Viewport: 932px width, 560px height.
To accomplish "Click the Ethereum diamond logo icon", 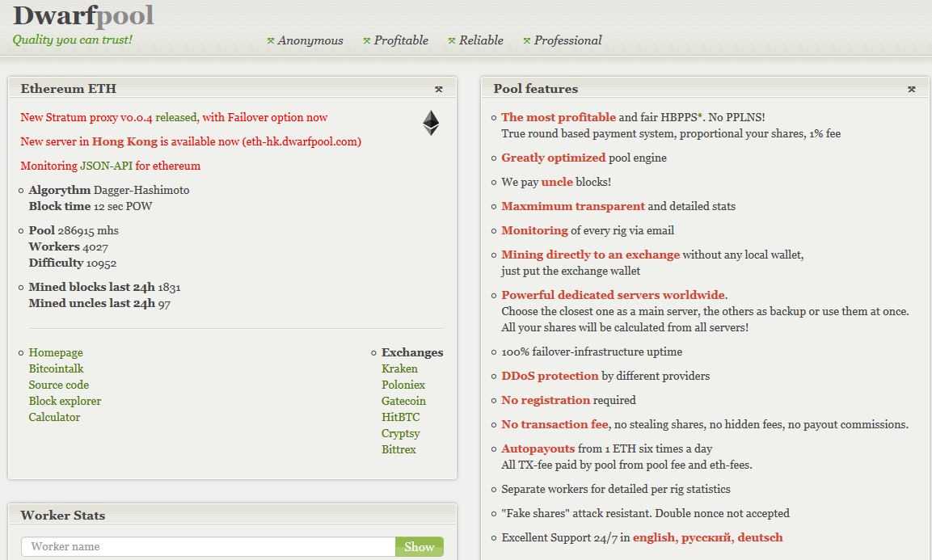I will (431, 123).
